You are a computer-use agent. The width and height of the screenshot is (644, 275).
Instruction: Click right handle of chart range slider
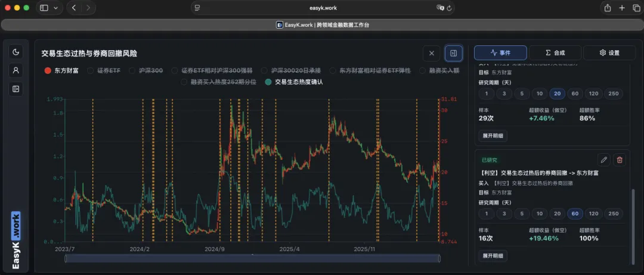pos(439,258)
